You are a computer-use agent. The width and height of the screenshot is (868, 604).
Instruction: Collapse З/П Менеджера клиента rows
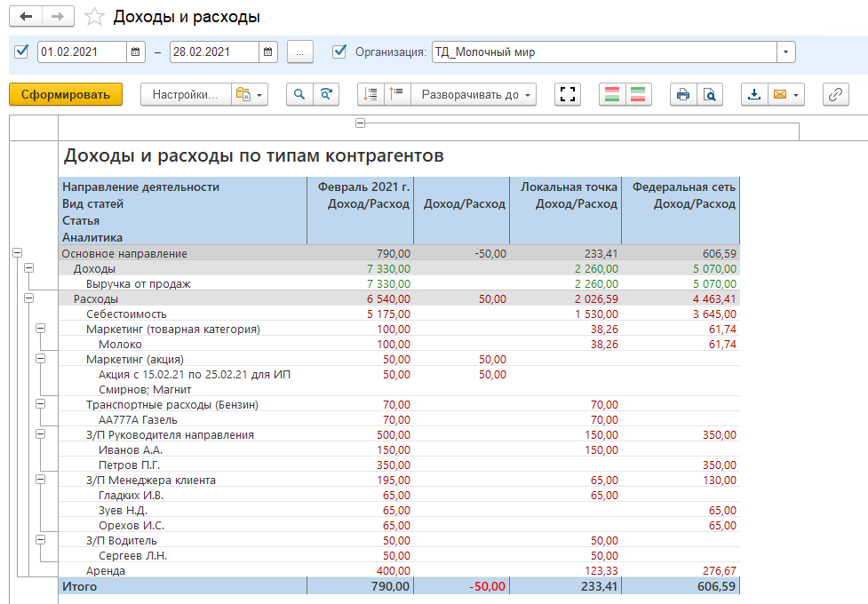[40, 480]
